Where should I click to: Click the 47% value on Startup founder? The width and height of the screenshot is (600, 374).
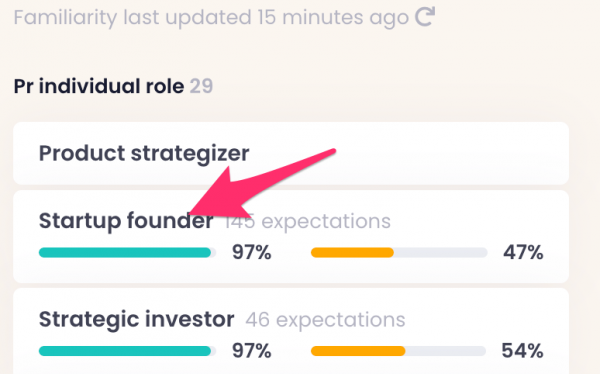[523, 253]
